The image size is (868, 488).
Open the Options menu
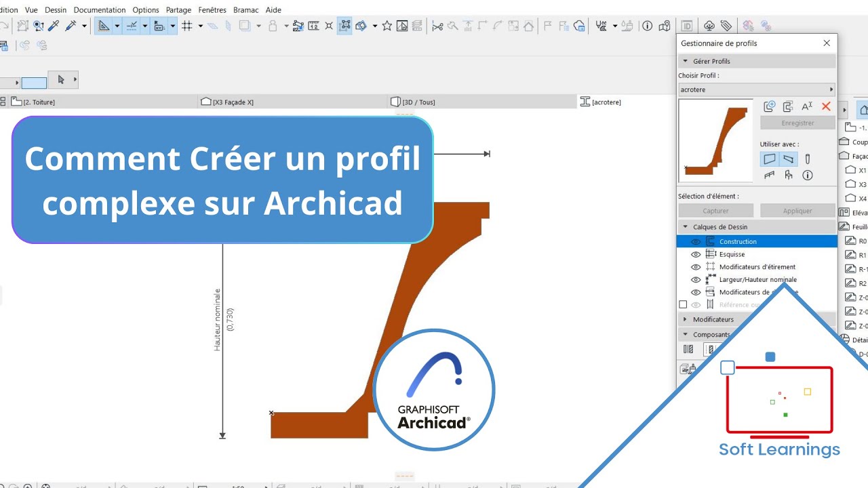146,10
